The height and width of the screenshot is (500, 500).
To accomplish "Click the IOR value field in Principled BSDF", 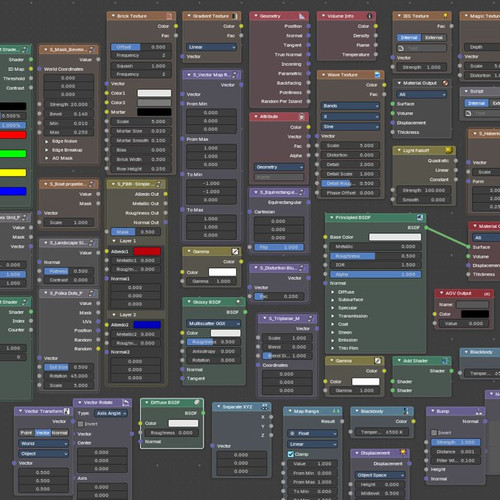I will [x=375, y=265].
